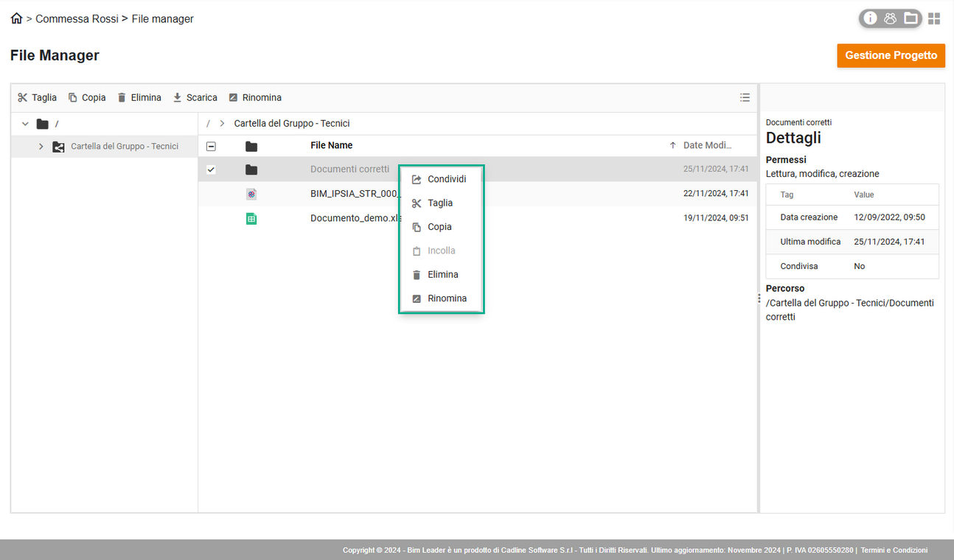The width and height of the screenshot is (954, 560).
Task: Click the Data creazione row in details
Action: click(x=852, y=217)
